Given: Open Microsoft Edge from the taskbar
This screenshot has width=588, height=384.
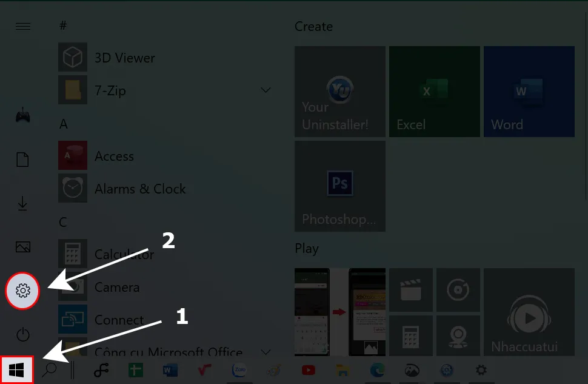Looking at the screenshot, I should 378,370.
